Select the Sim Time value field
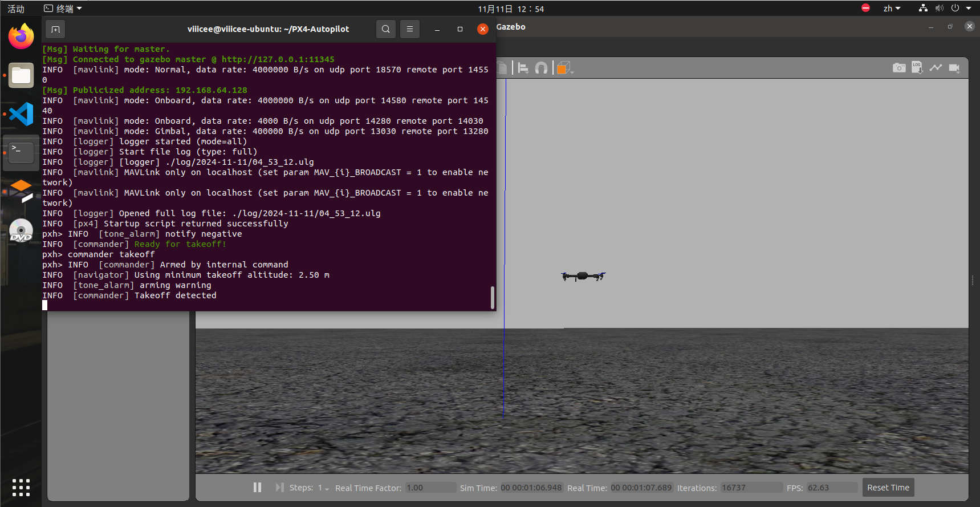Image resolution: width=980 pixels, height=507 pixels. (x=531, y=488)
